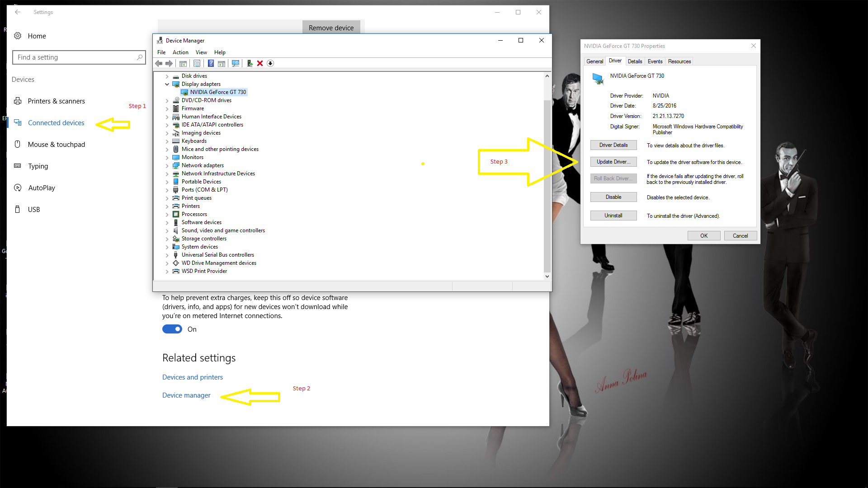The height and width of the screenshot is (488, 868).
Task: Expand the Imaging devices node
Action: click(x=167, y=133)
